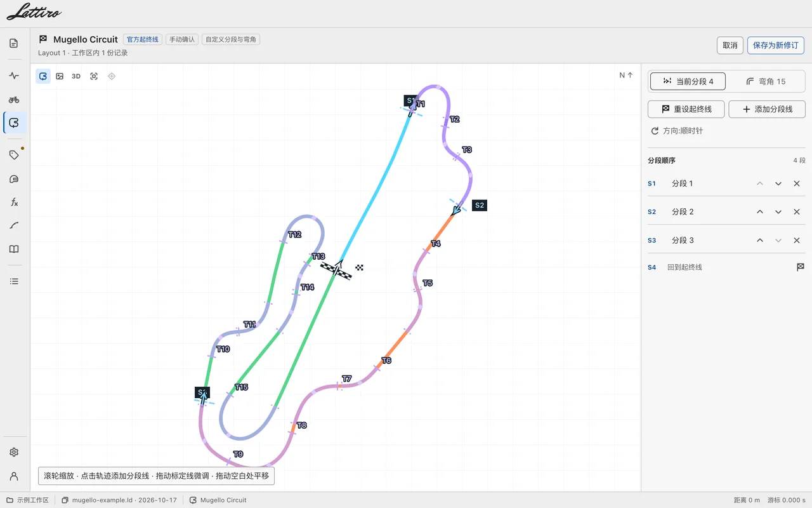This screenshot has width=812, height=508.
Task: Open the helmet icon in sidebar
Action: [x=14, y=179]
